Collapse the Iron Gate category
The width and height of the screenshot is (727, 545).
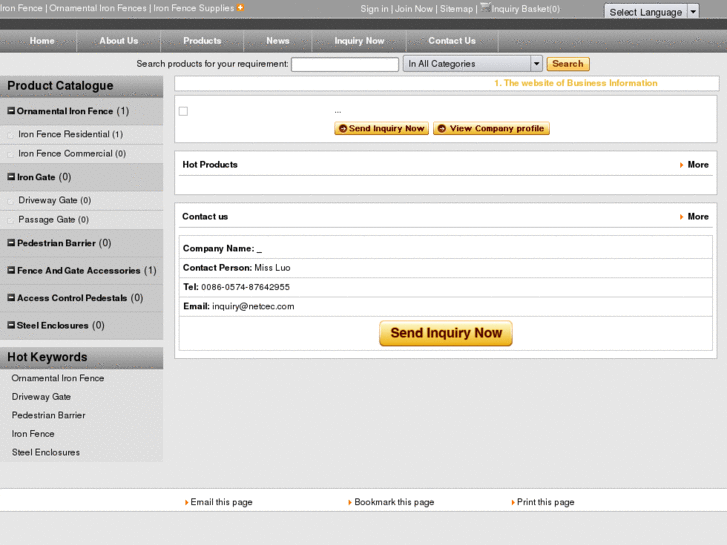coord(11,178)
